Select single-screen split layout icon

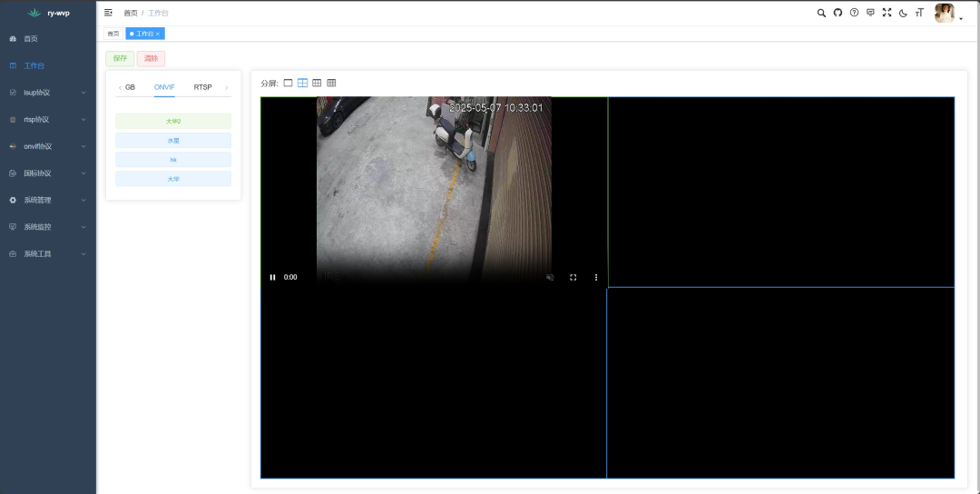(x=288, y=83)
